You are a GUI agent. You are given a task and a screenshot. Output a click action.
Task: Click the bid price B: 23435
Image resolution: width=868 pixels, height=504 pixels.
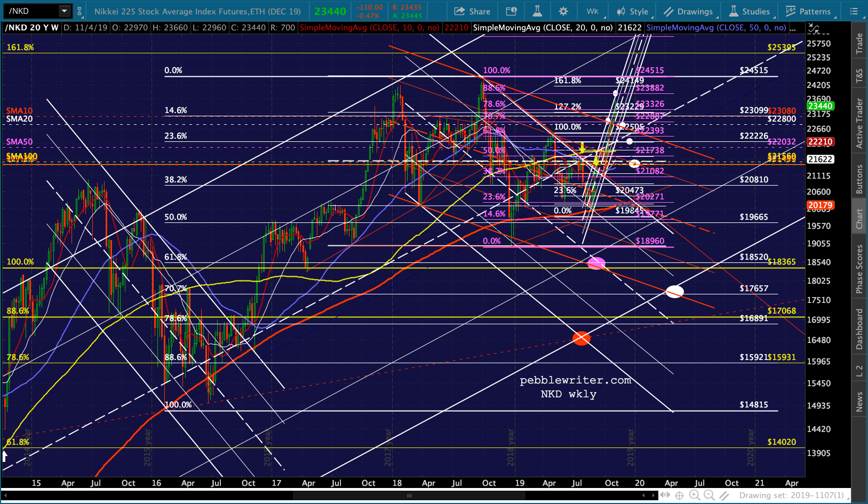click(407, 7)
